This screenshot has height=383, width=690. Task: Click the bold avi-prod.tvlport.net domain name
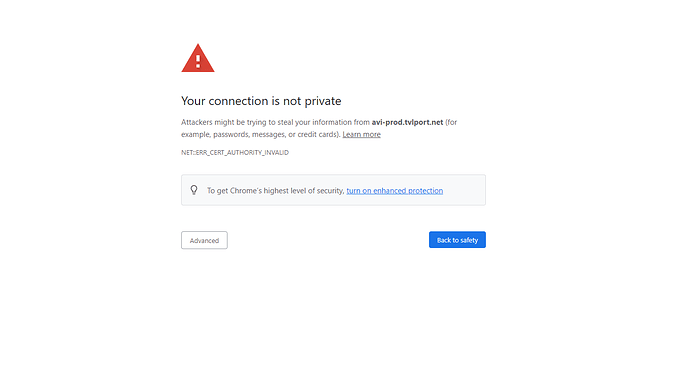(x=407, y=122)
